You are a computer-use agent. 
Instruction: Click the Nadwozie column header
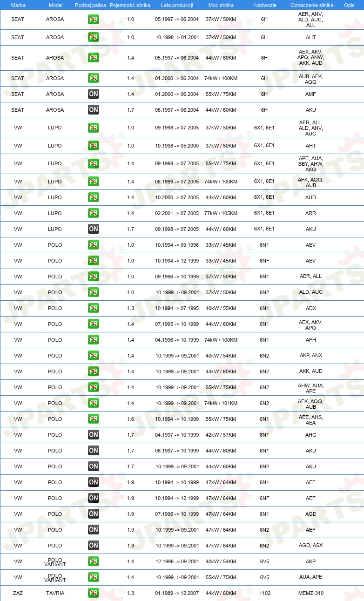click(x=264, y=5)
